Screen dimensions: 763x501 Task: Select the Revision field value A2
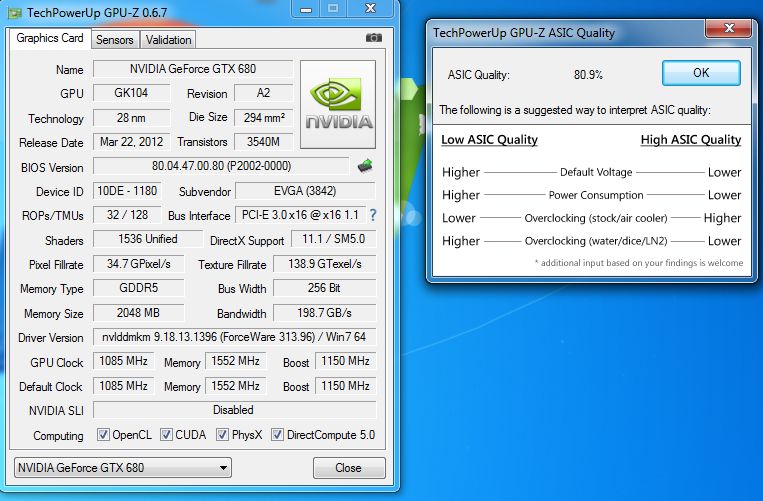[263, 93]
